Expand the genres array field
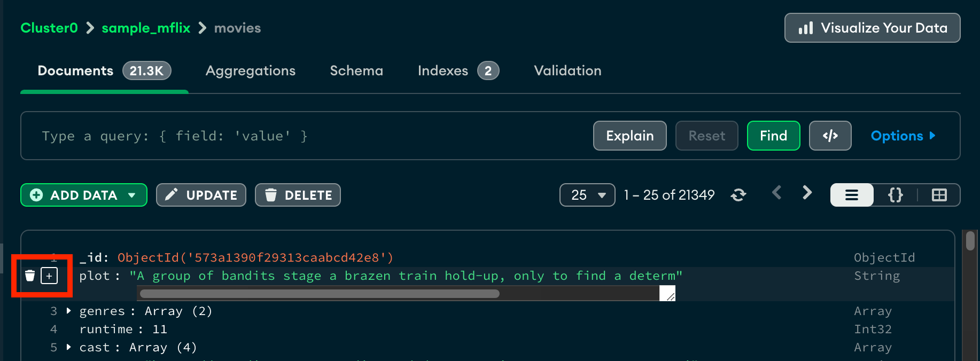 (69, 311)
